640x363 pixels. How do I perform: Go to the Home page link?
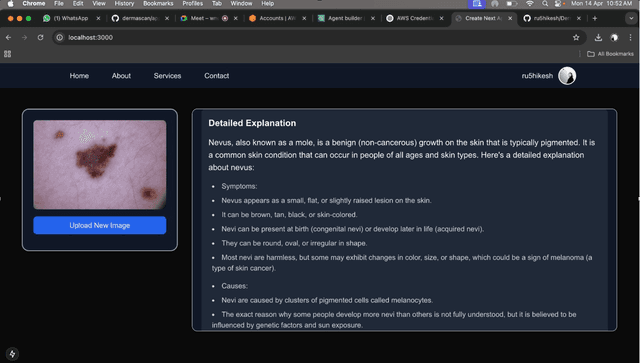point(79,76)
